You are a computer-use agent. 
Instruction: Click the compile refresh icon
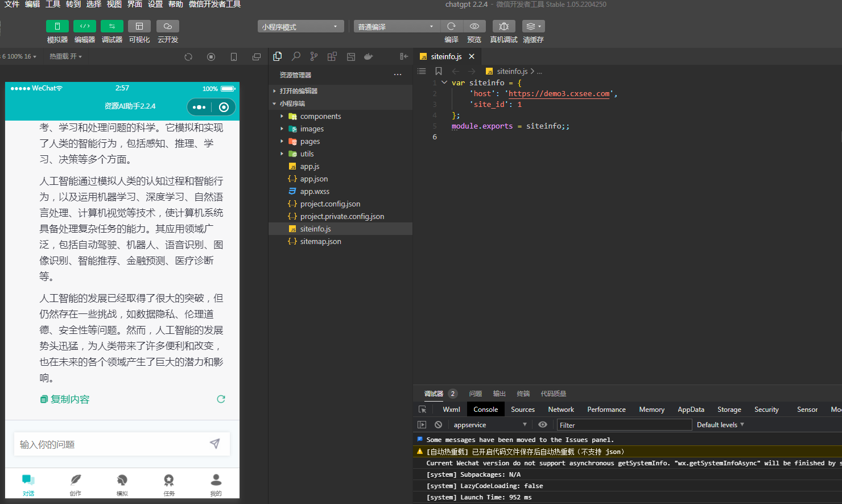click(451, 26)
